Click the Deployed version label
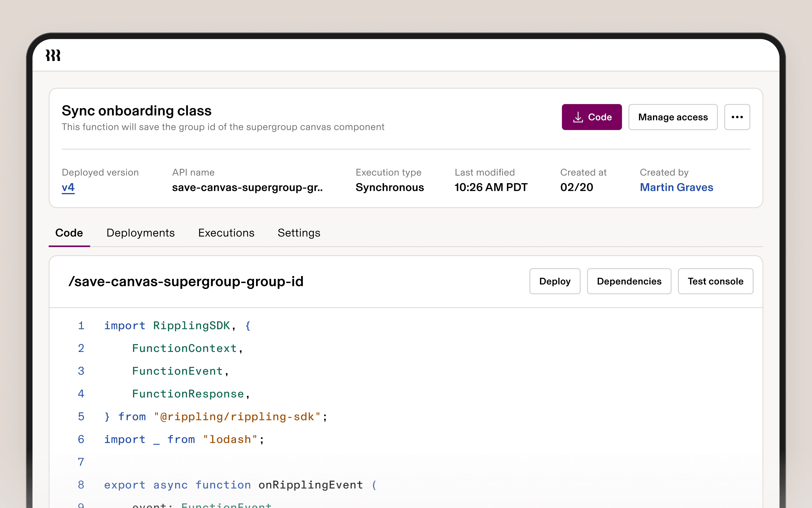The width and height of the screenshot is (812, 508). (x=100, y=172)
